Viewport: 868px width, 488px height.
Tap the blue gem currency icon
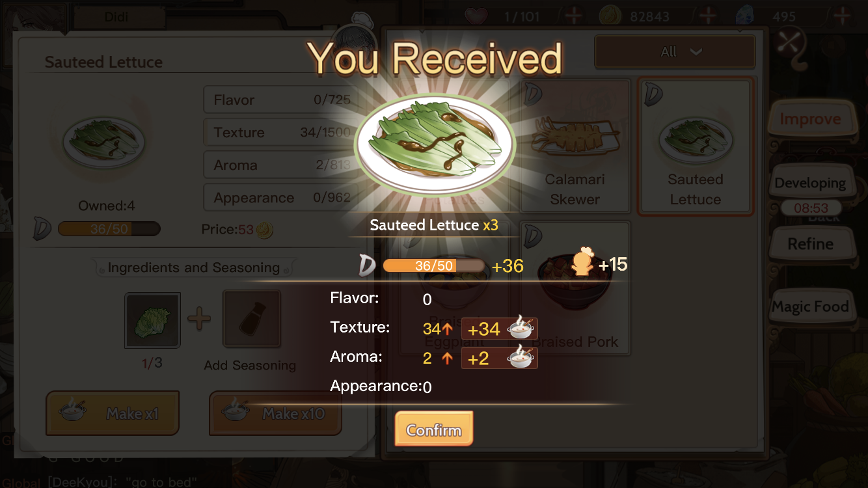point(744,16)
